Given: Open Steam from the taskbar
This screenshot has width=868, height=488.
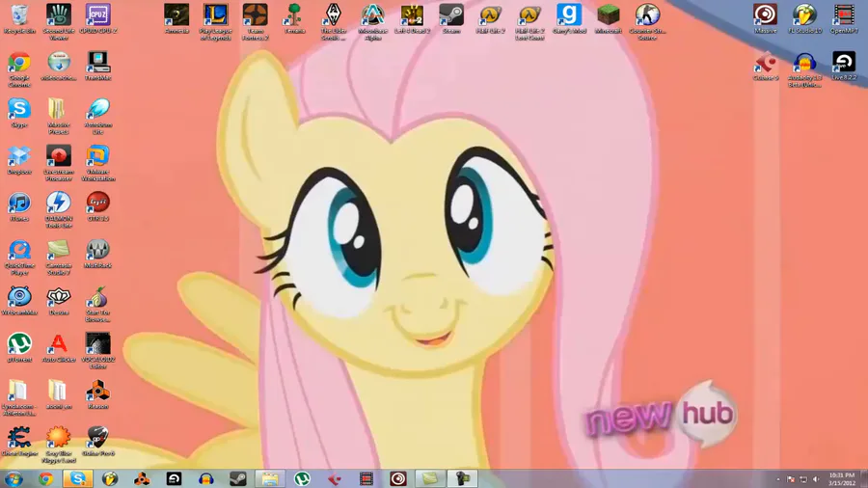Looking at the screenshot, I should [238, 478].
